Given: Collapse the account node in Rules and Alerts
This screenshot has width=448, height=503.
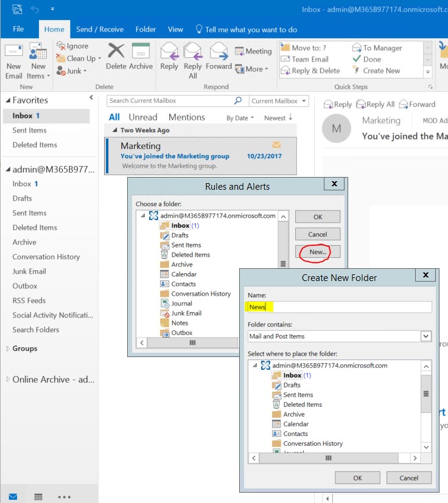Looking at the screenshot, I should (143, 216).
